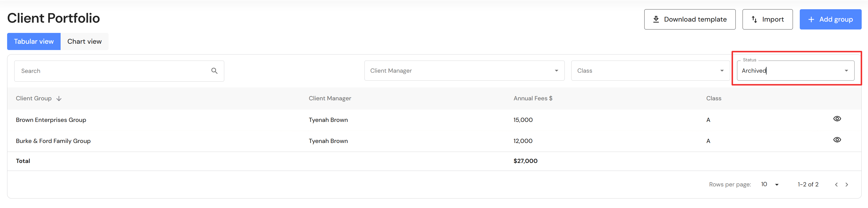The image size is (868, 208).
Task: Click the Download template button
Action: [x=689, y=19]
